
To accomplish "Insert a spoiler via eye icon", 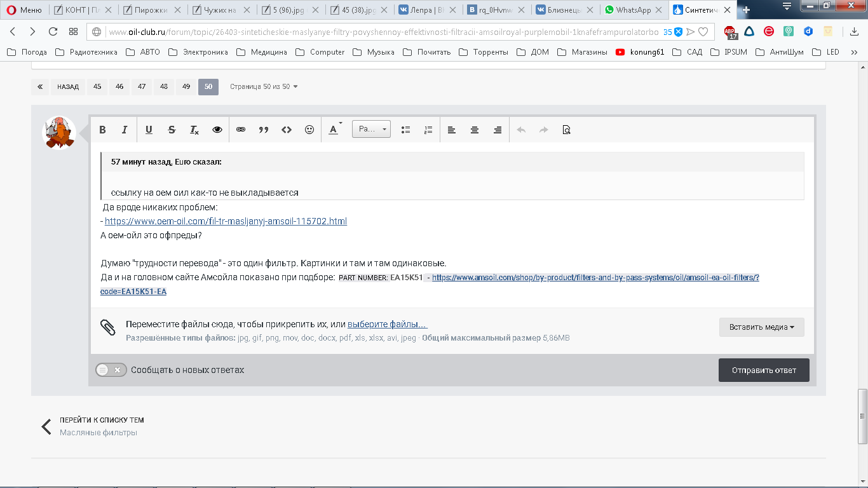I will click(217, 130).
